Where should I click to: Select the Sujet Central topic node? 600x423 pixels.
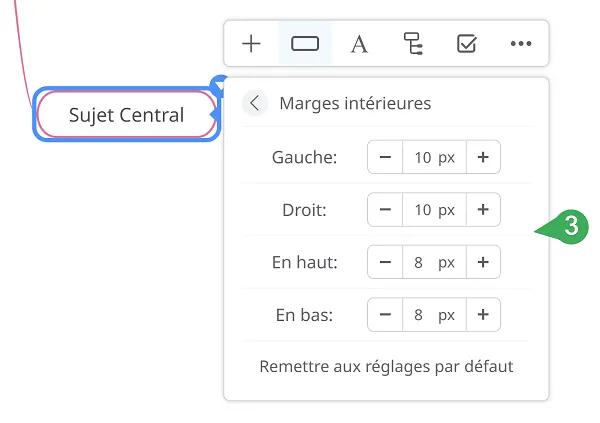(x=127, y=114)
